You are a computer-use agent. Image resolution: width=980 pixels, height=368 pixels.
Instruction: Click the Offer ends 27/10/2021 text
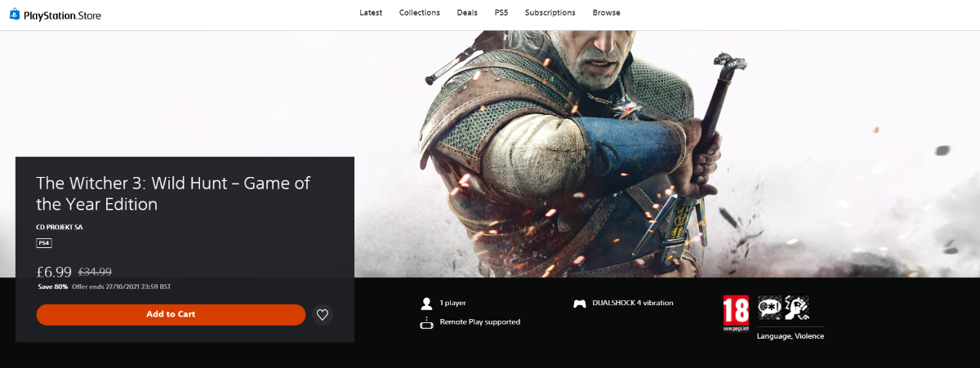[121, 287]
